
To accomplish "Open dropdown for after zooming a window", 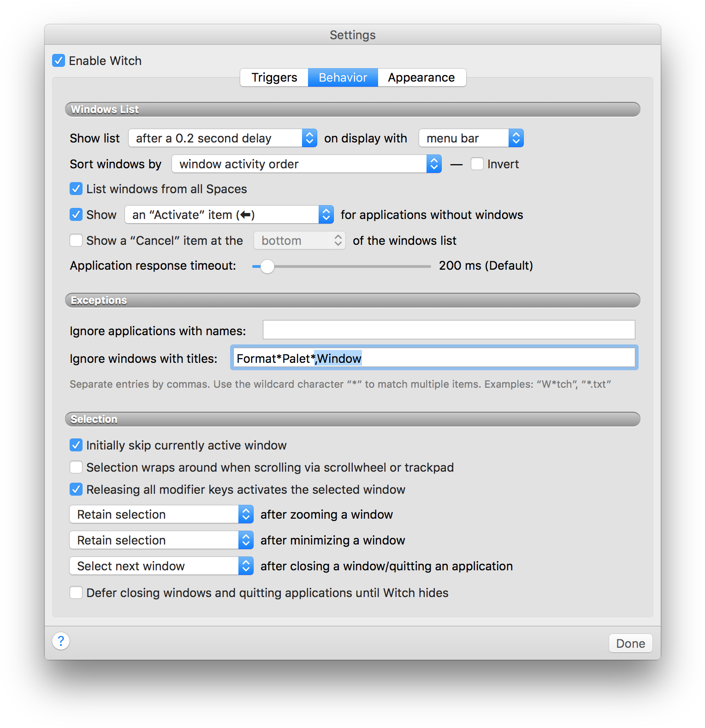I will tap(161, 514).
